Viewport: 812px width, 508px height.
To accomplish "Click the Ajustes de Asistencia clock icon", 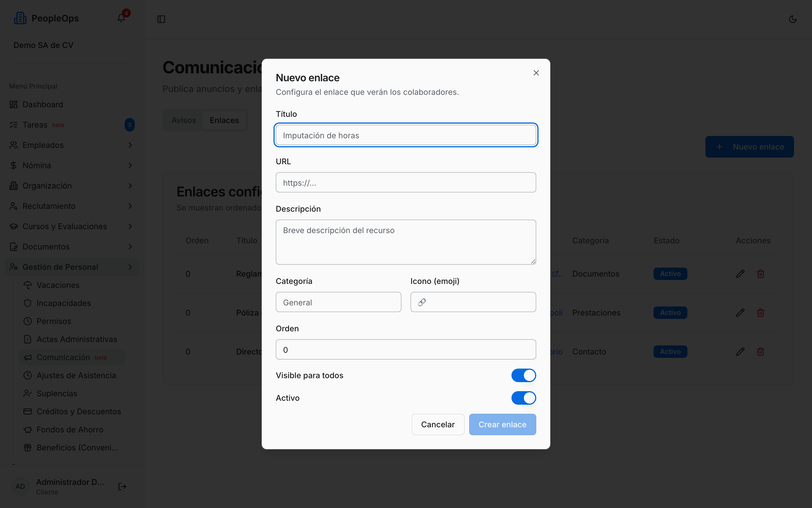I will 28,375.
